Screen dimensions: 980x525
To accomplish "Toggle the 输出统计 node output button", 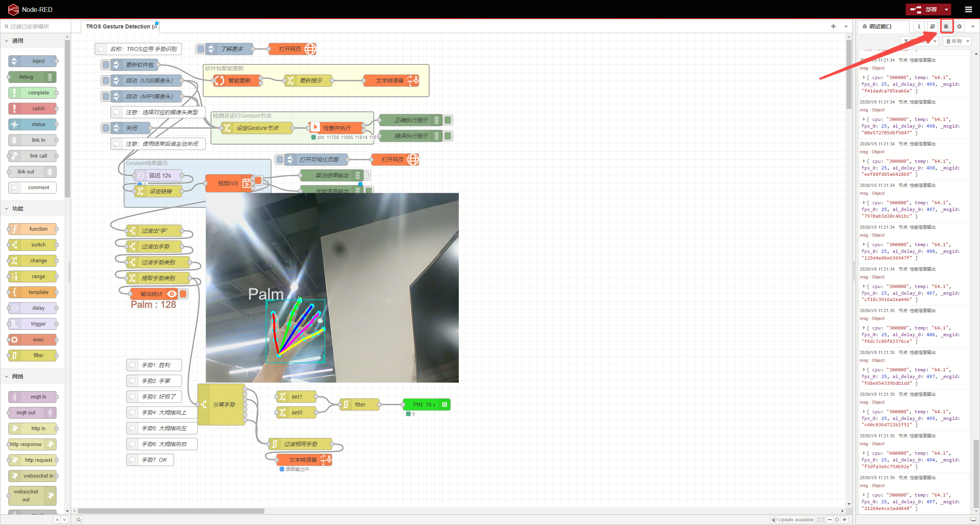I will pos(183,294).
